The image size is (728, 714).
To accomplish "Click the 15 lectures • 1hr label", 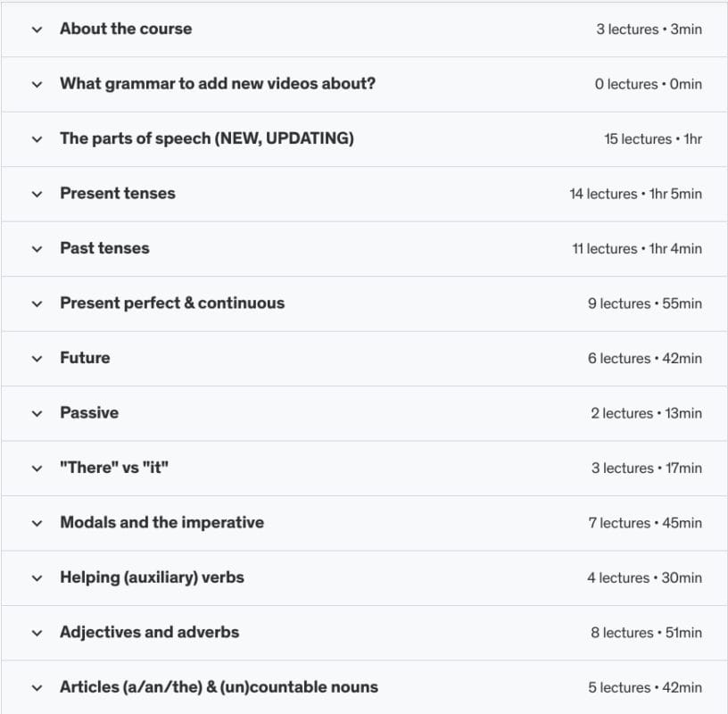I will (x=652, y=139).
